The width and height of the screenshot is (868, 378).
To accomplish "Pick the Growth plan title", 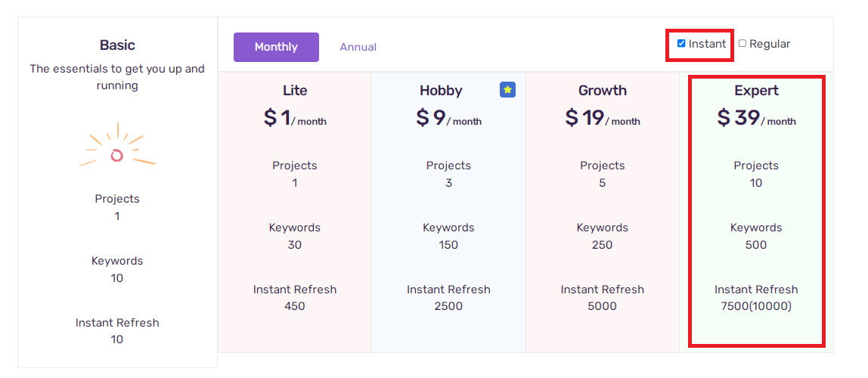I will pyautogui.click(x=603, y=90).
